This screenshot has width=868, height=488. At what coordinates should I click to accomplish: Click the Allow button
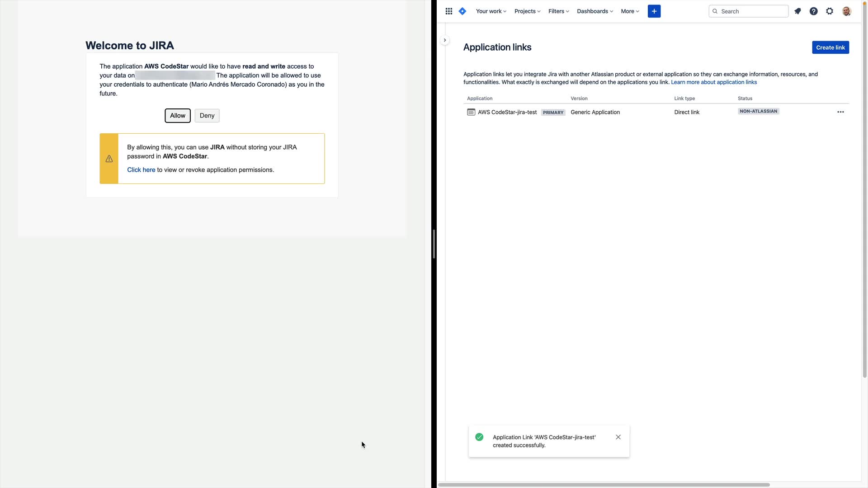(178, 116)
